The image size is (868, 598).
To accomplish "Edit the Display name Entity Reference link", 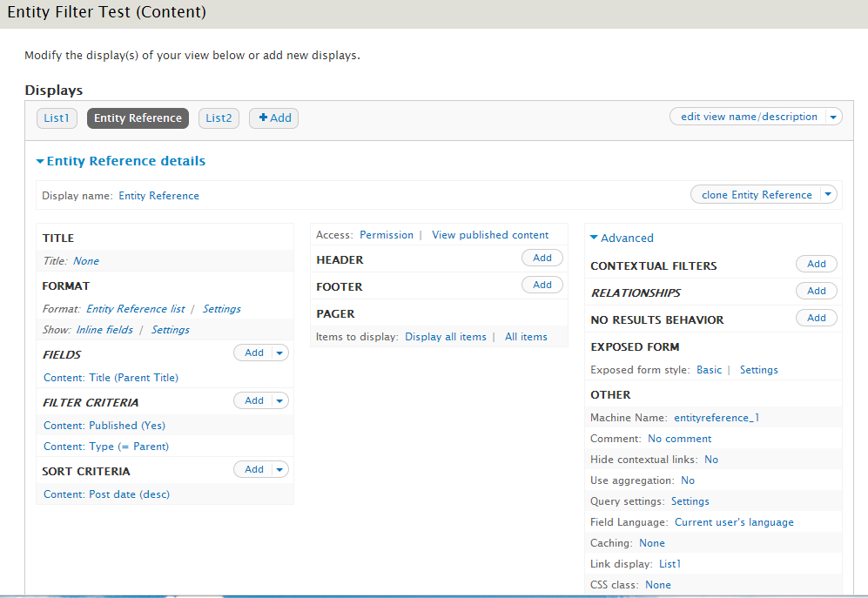I will (x=158, y=196).
